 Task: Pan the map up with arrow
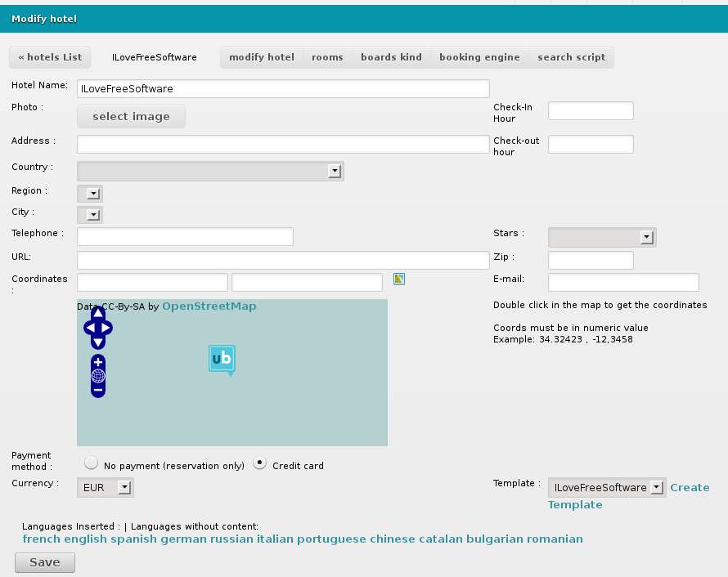pyautogui.click(x=97, y=313)
